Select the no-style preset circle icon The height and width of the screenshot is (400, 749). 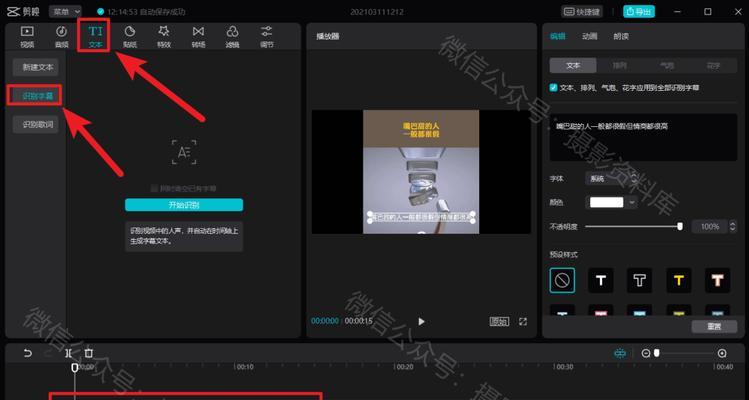(562, 280)
